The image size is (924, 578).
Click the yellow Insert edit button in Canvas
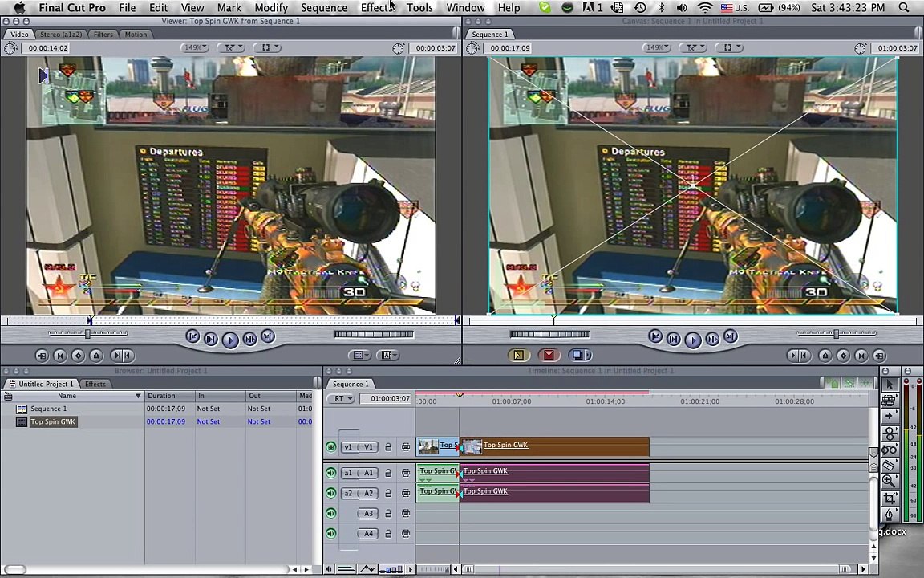coord(519,355)
